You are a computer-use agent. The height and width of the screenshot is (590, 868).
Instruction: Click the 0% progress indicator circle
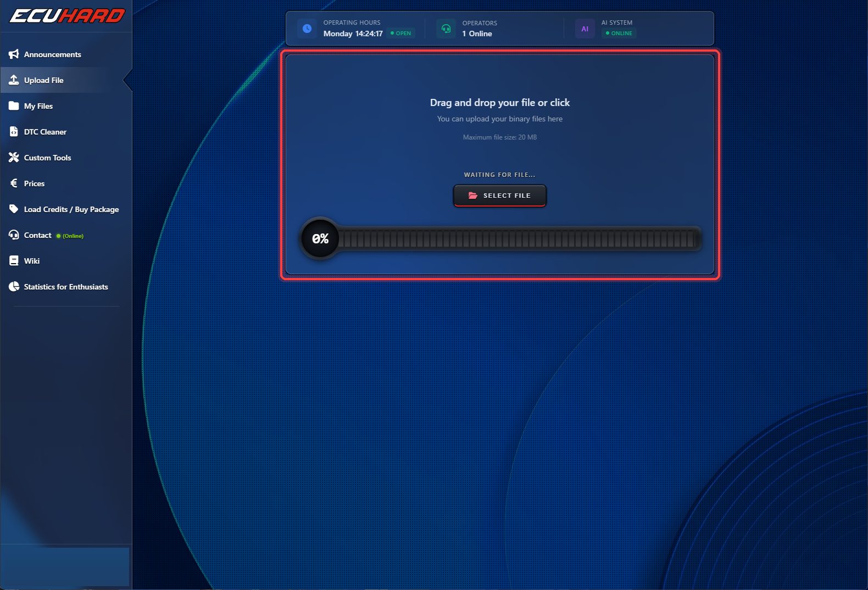click(x=320, y=238)
